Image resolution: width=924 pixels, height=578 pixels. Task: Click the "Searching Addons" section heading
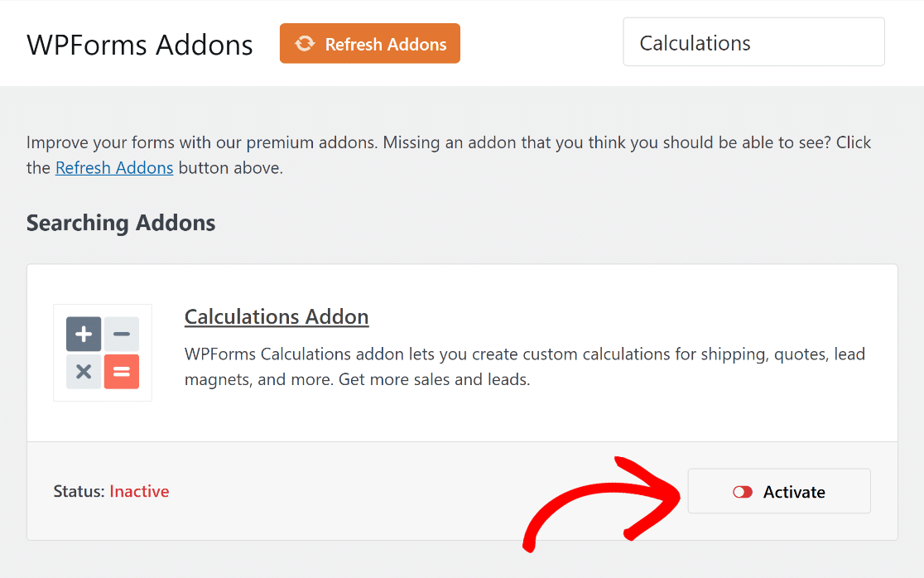[x=121, y=223]
